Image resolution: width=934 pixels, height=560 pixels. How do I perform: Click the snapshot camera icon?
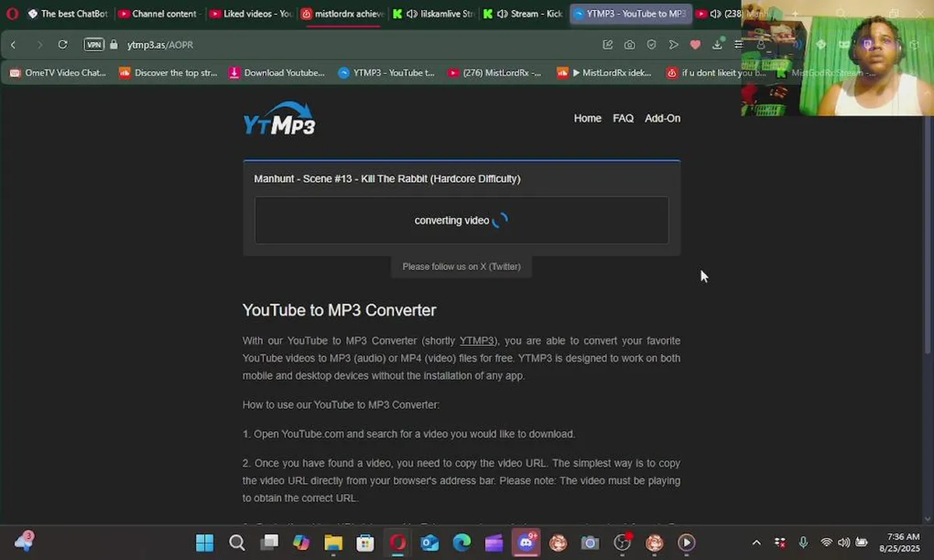coord(630,45)
